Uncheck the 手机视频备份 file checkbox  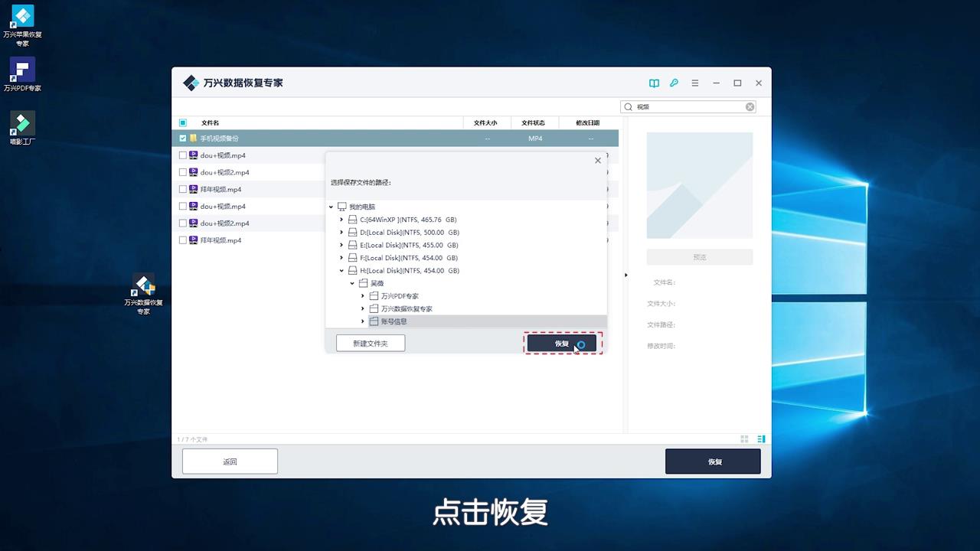pyautogui.click(x=182, y=138)
